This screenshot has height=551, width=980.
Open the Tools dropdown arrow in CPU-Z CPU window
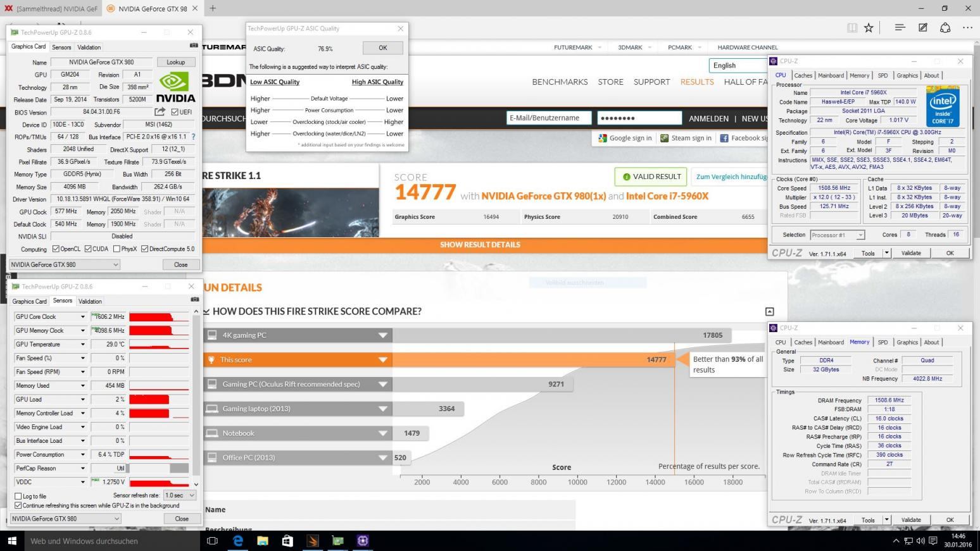[887, 253]
